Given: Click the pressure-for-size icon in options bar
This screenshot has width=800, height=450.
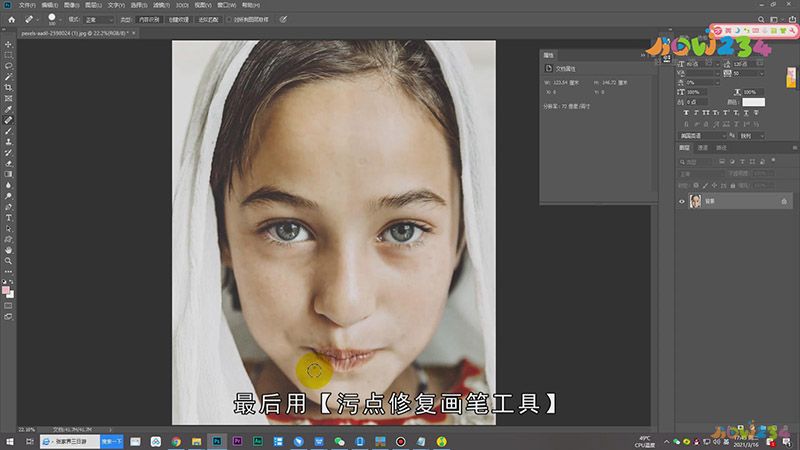Looking at the screenshot, I should coord(283,19).
